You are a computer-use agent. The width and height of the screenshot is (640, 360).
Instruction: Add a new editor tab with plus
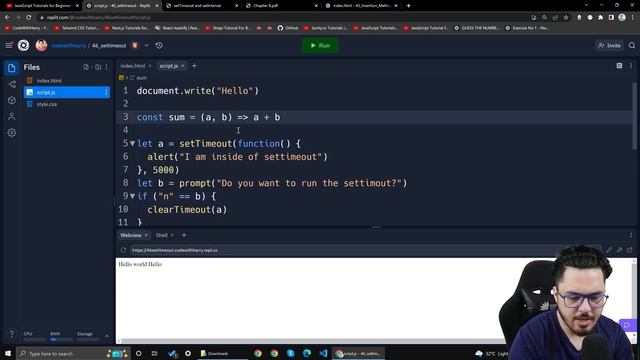point(194,66)
